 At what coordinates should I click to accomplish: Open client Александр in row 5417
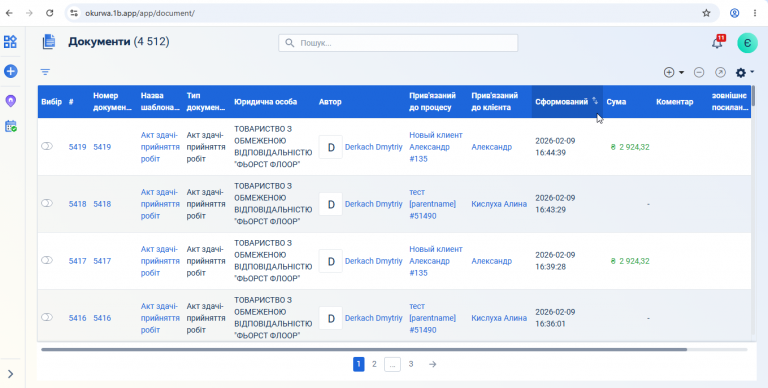click(x=491, y=261)
